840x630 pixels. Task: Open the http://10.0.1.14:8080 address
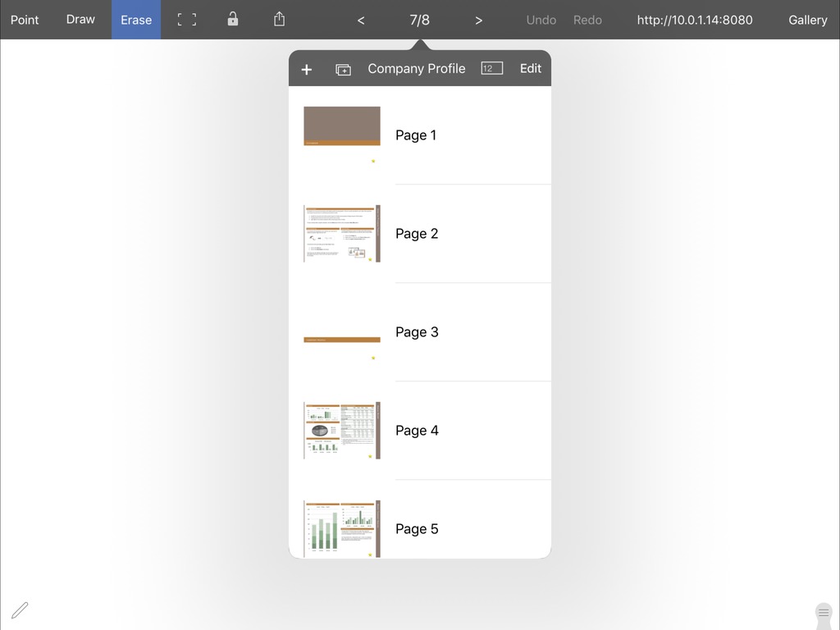click(694, 20)
